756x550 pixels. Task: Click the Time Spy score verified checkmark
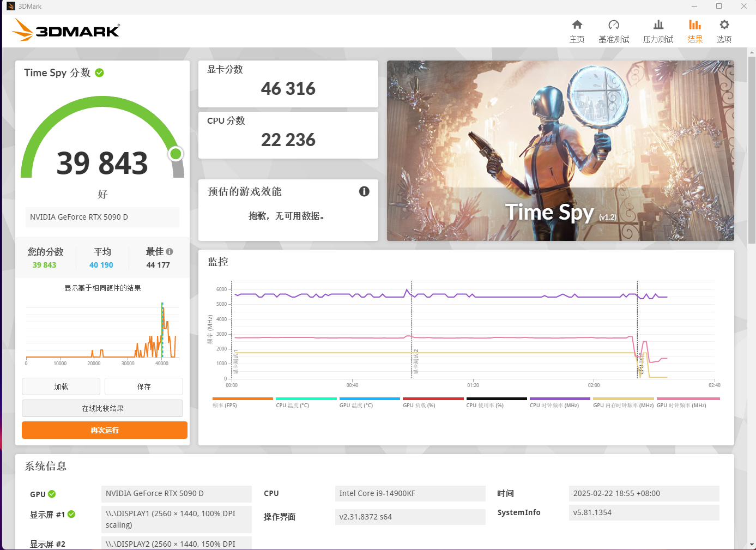pyautogui.click(x=100, y=72)
